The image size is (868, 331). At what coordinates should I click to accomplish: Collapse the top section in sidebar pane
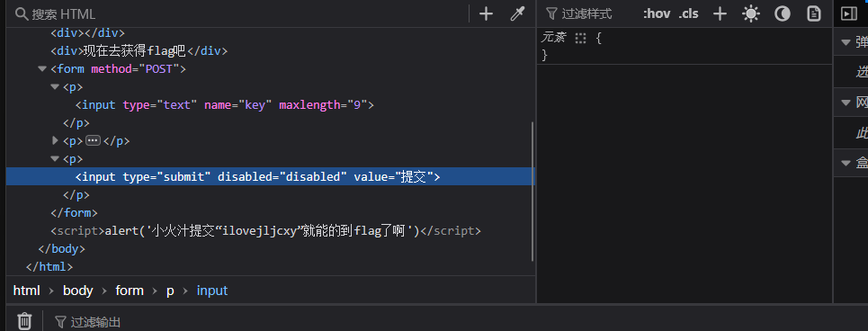846,42
